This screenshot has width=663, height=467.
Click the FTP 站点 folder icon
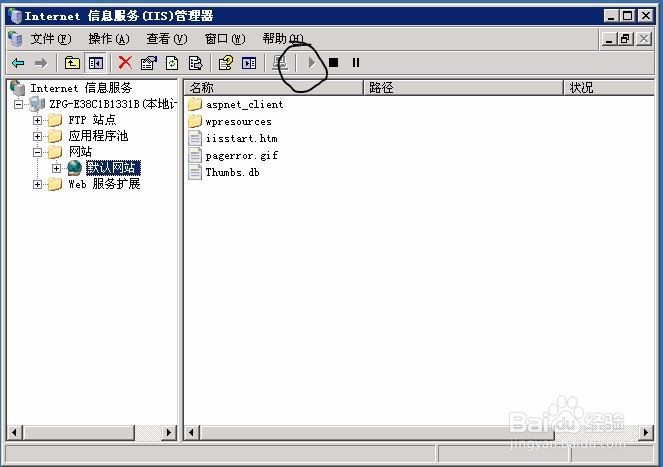(55, 120)
